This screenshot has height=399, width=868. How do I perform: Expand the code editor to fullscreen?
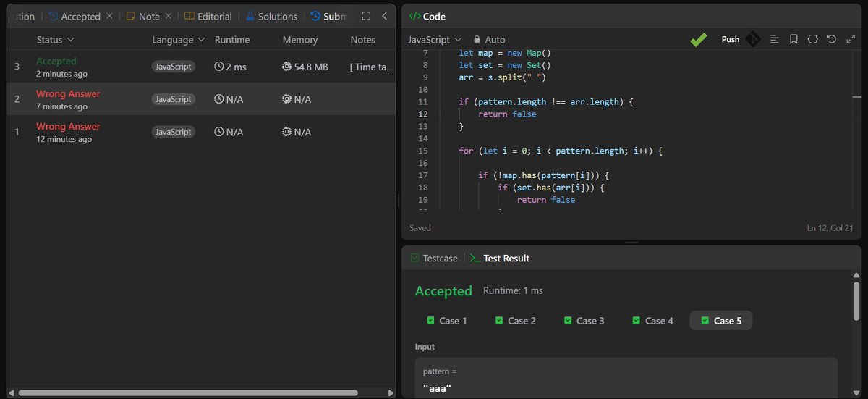pyautogui.click(x=850, y=40)
